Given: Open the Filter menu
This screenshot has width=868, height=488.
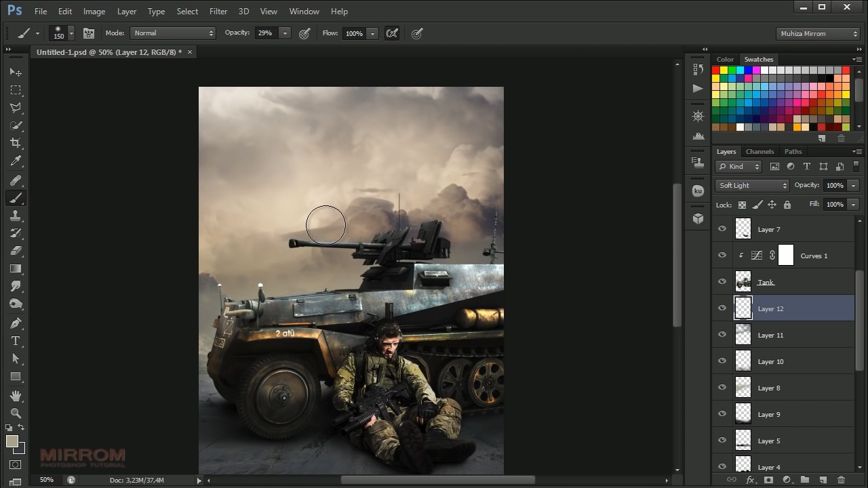Looking at the screenshot, I should 218,12.
